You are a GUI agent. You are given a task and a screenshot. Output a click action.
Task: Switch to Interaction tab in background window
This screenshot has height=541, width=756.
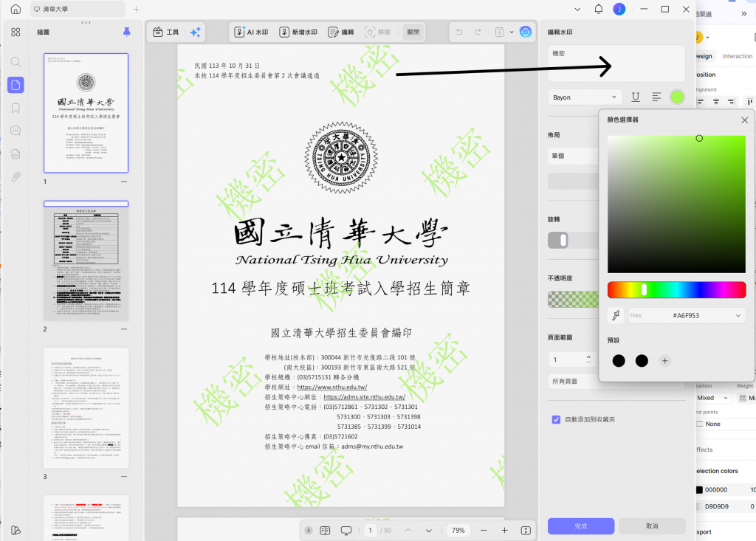pyautogui.click(x=738, y=56)
